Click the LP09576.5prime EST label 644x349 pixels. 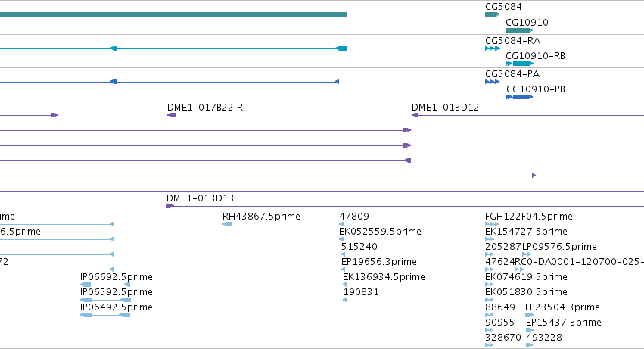click(x=559, y=247)
